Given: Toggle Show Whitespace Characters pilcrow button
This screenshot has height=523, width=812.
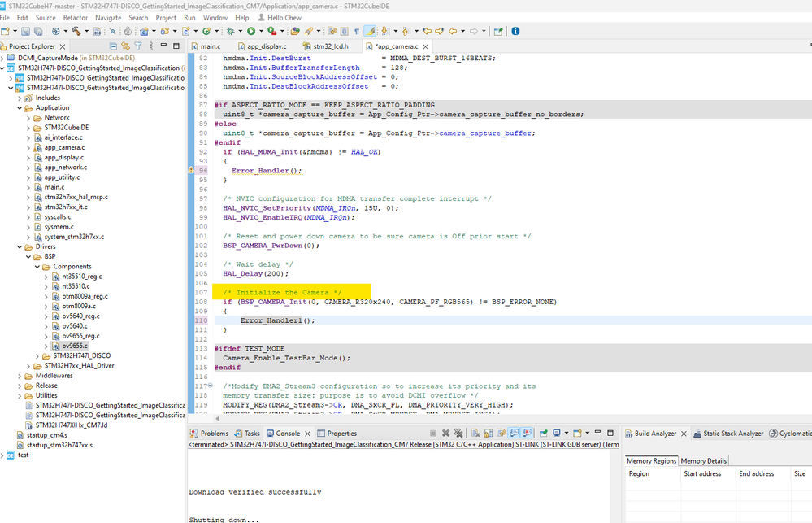Looking at the screenshot, I should coord(357,31).
